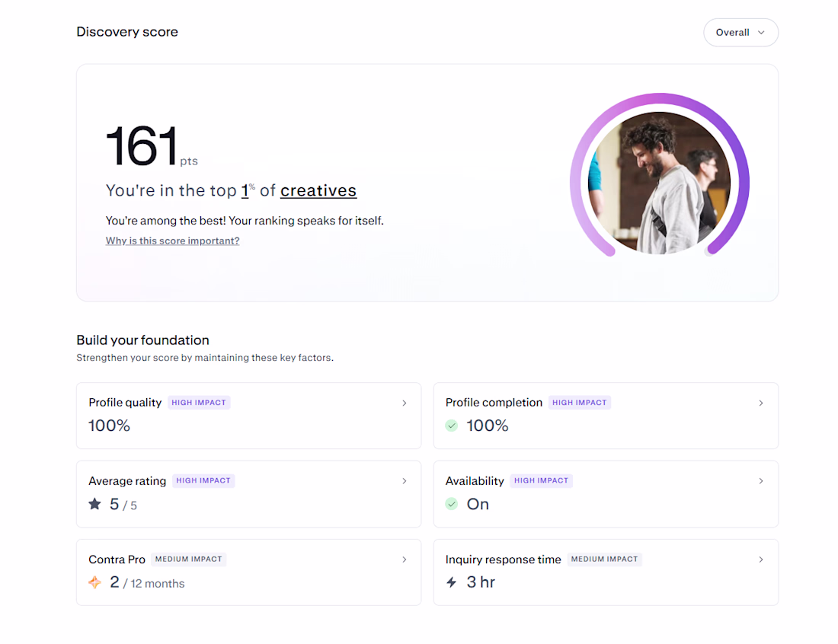This screenshot has height=644, width=838.
Task: Click the profile photo avatar
Action: pyautogui.click(x=660, y=183)
